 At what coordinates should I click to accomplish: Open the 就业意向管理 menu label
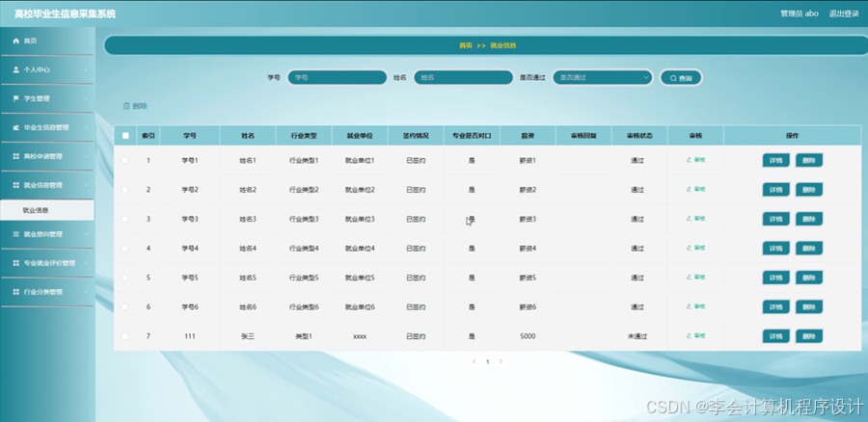[x=42, y=234]
